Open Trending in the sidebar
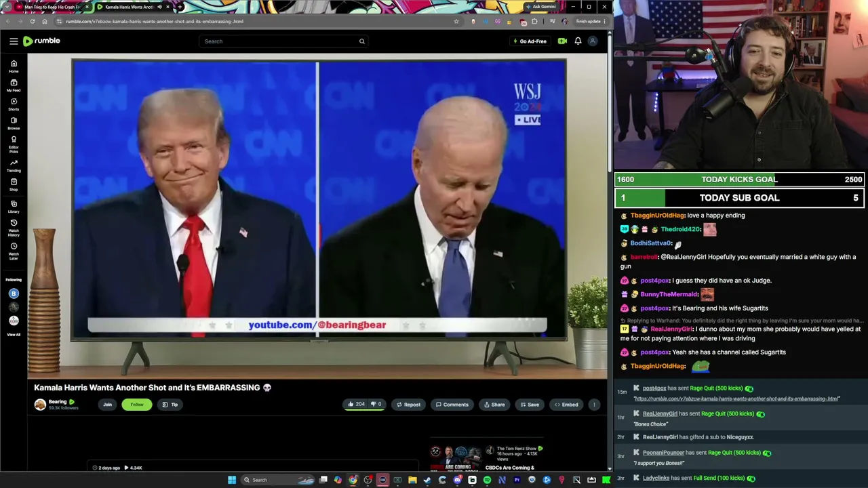Screen dimensions: 868x488 pos(14,165)
